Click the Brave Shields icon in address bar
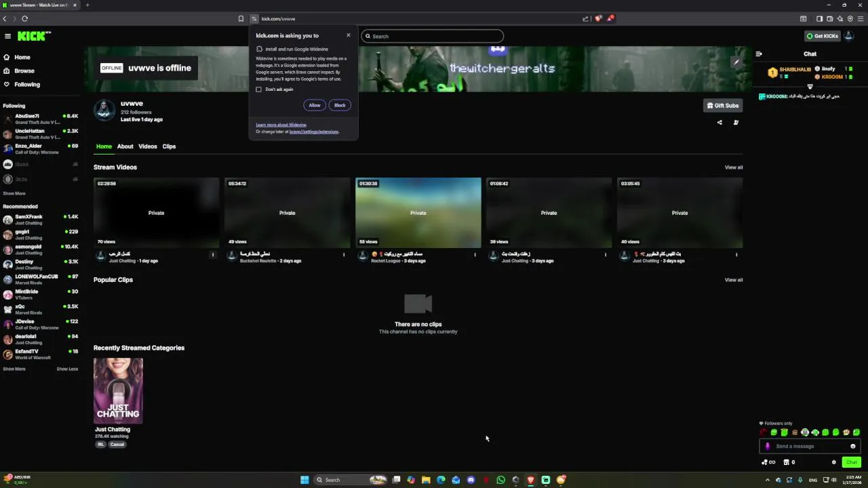The image size is (868, 488). (x=598, y=18)
